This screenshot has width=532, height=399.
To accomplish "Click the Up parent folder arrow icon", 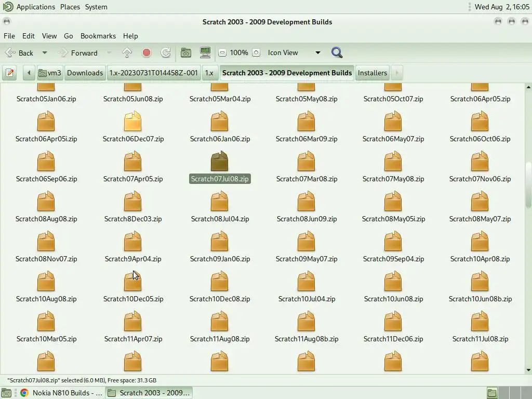I will click(x=127, y=52).
